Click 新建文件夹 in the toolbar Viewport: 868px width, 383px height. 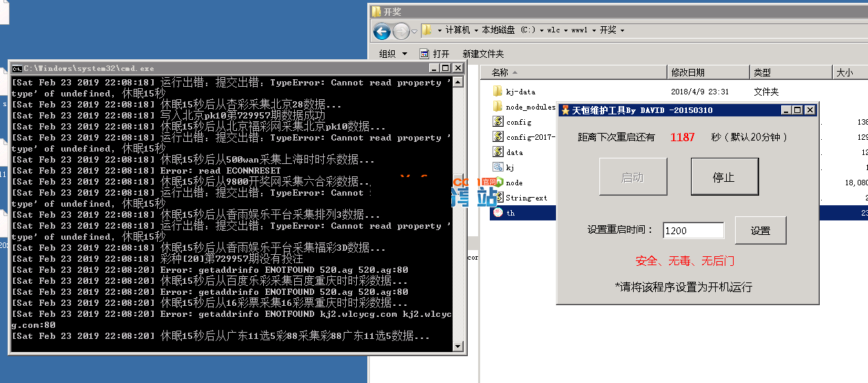point(483,54)
